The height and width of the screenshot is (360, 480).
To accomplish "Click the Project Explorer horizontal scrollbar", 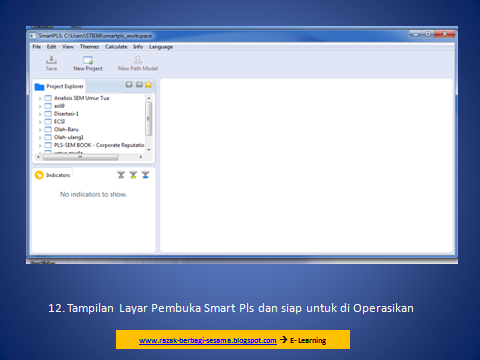I will pos(80,157).
